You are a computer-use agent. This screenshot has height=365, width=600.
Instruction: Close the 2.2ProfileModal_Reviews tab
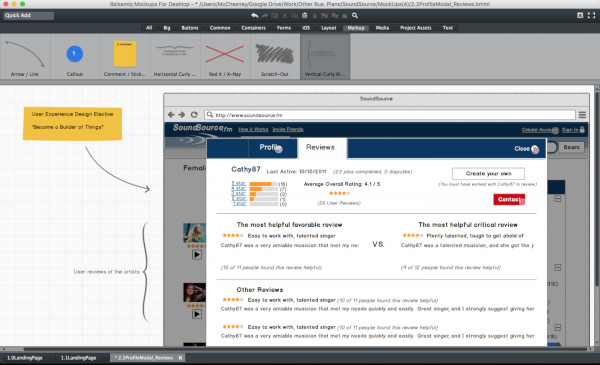[180, 358]
